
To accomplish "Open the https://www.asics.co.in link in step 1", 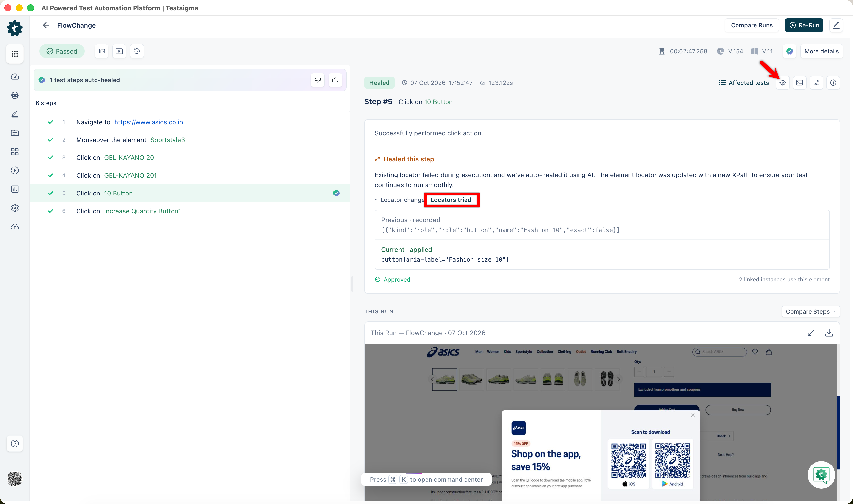I will pyautogui.click(x=148, y=122).
